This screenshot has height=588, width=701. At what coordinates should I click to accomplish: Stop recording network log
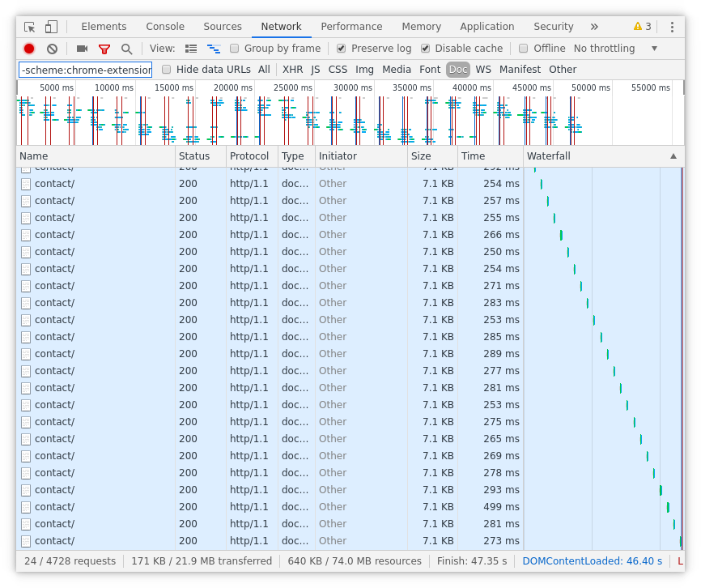29,49
